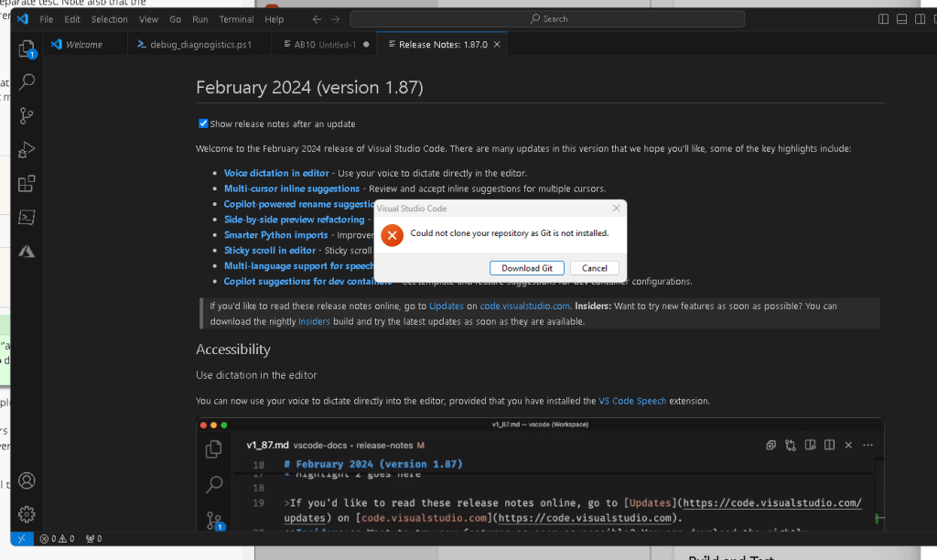Viewport: 937px width, 560px height.
Task: Open the Updates link
Action: [x=447, y=306]
